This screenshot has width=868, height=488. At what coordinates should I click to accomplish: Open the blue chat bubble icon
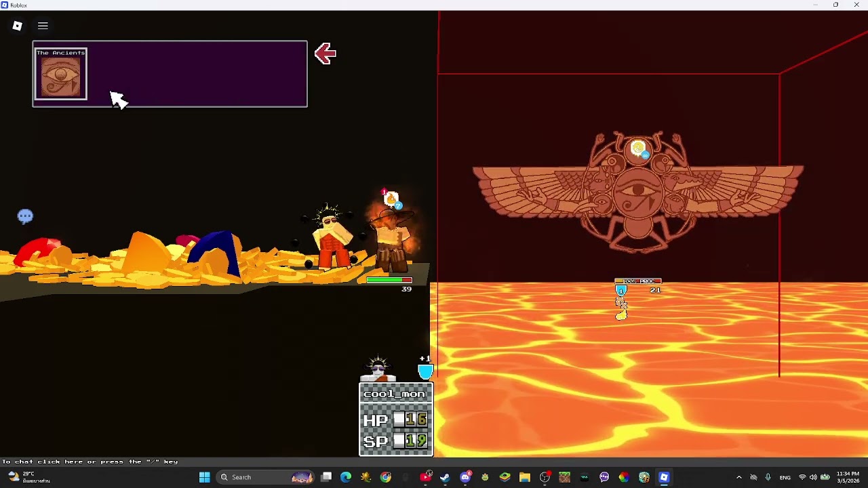[25, 216]
